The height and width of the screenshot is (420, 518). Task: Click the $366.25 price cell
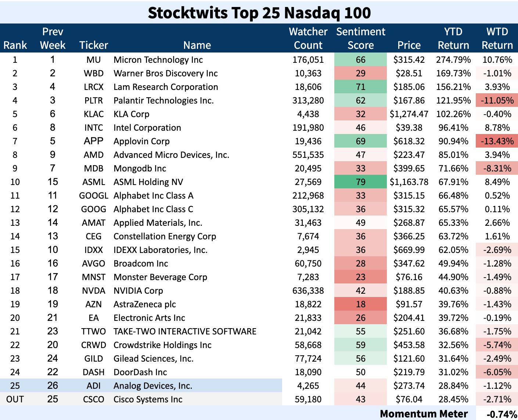(x=409, y=236)
